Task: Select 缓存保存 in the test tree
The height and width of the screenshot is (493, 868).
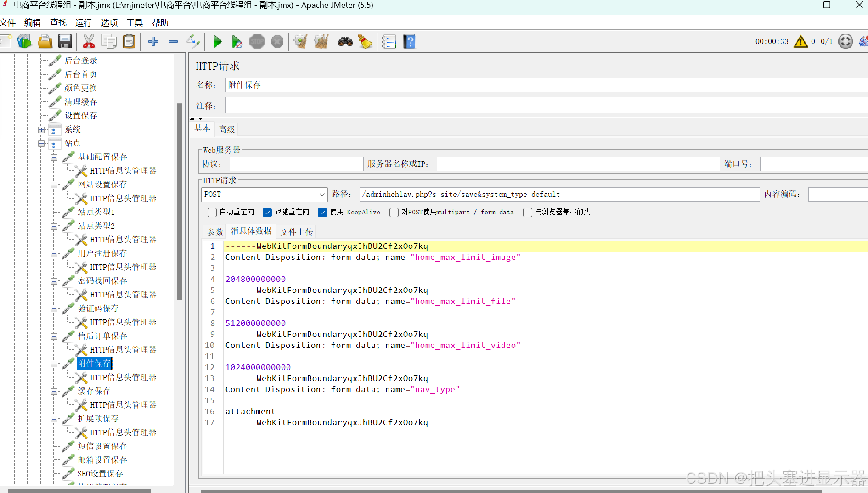Action: [x=94, y=391]
